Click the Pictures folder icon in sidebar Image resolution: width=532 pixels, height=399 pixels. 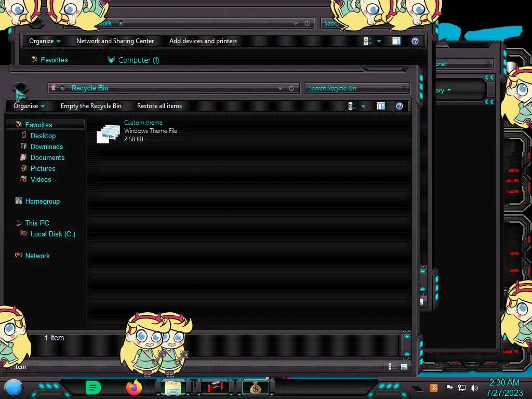[24, 168]
